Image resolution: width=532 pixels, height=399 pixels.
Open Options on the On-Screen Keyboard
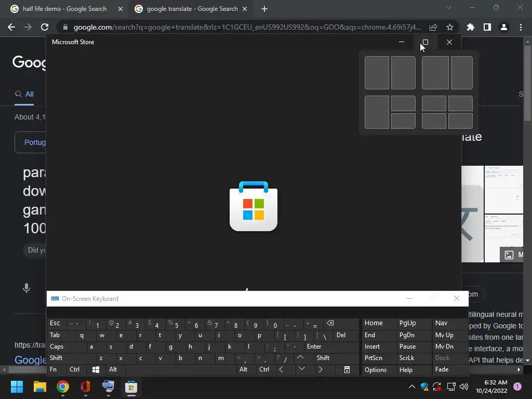click(379, 369)
